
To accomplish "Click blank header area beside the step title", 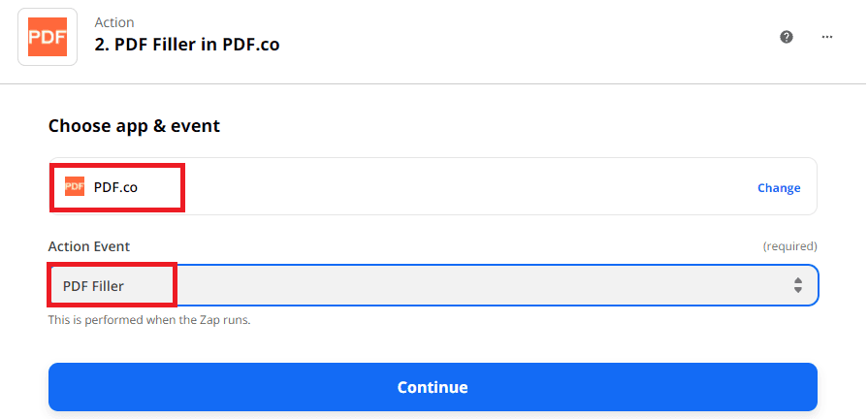I will [x=533, y=39].
